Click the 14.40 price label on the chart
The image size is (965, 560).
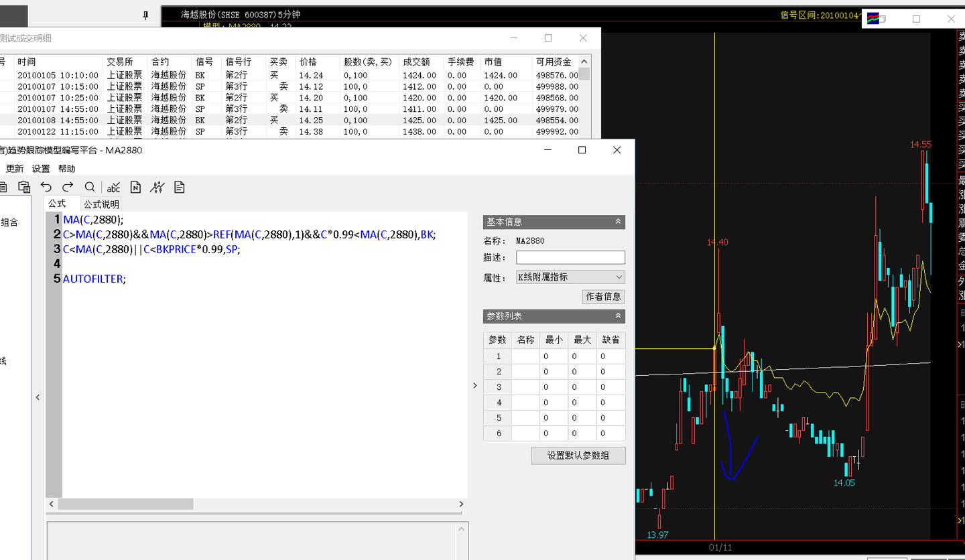[x=717, y=242]
